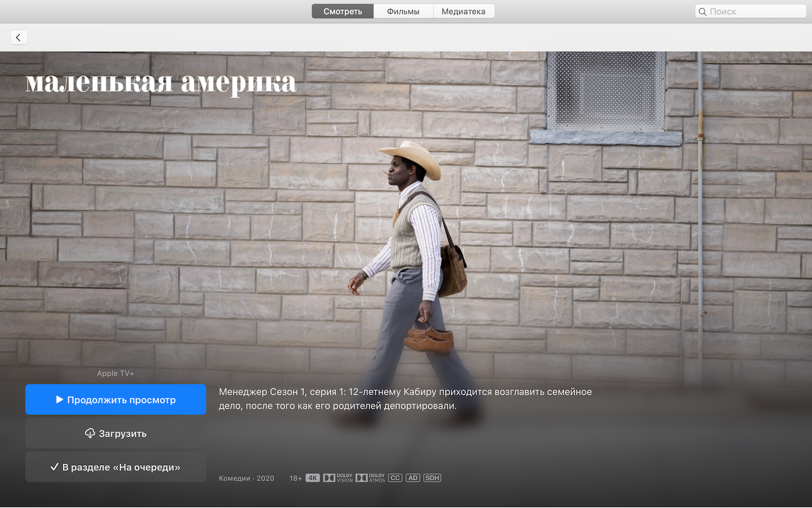Click the SDH subtitles badge
This screenshot has height=508, width=812.
click(x=432, y=478)
